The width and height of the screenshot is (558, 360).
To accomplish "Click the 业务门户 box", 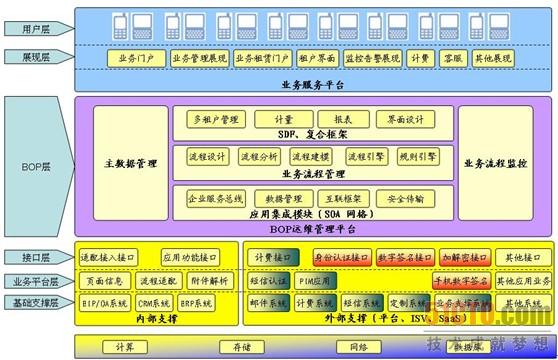I will (x=136, y=58).
